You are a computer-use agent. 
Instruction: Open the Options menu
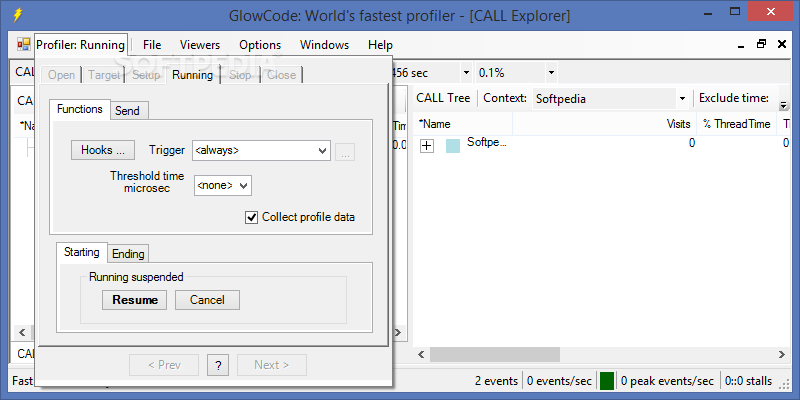[x=260, y=45]
